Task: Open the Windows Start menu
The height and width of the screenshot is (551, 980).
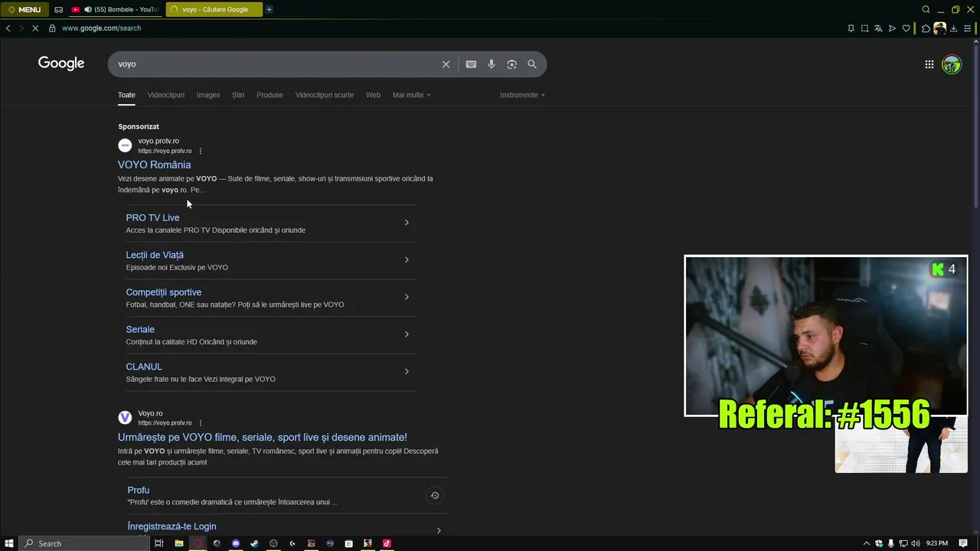Action: (x=9, y=543)
